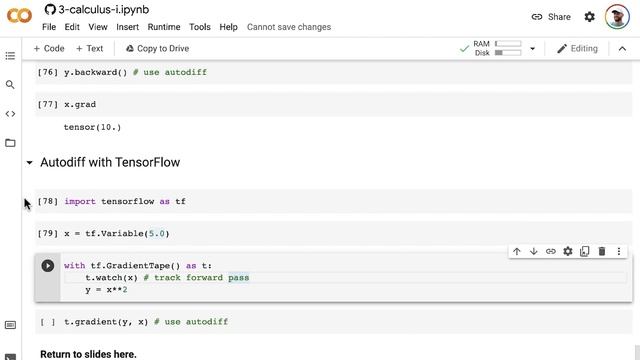
Task: Open the command palette icon in the sidebar
Action: point(10,325)
